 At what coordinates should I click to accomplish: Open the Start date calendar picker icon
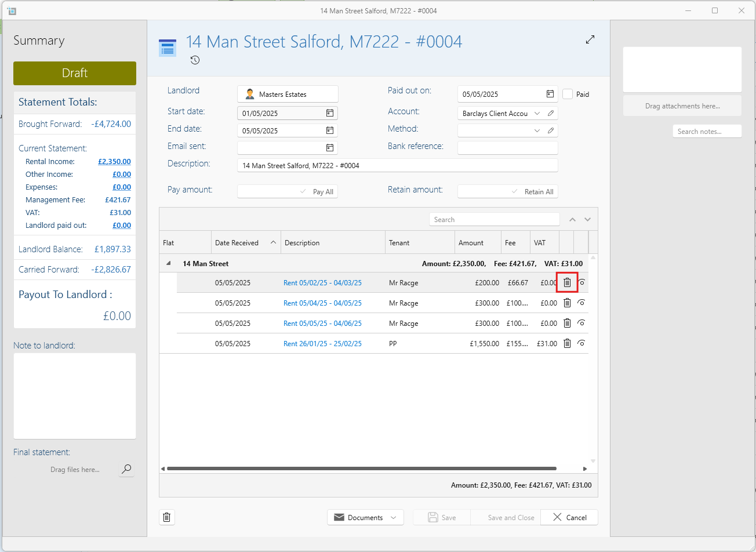pos(329,113)
